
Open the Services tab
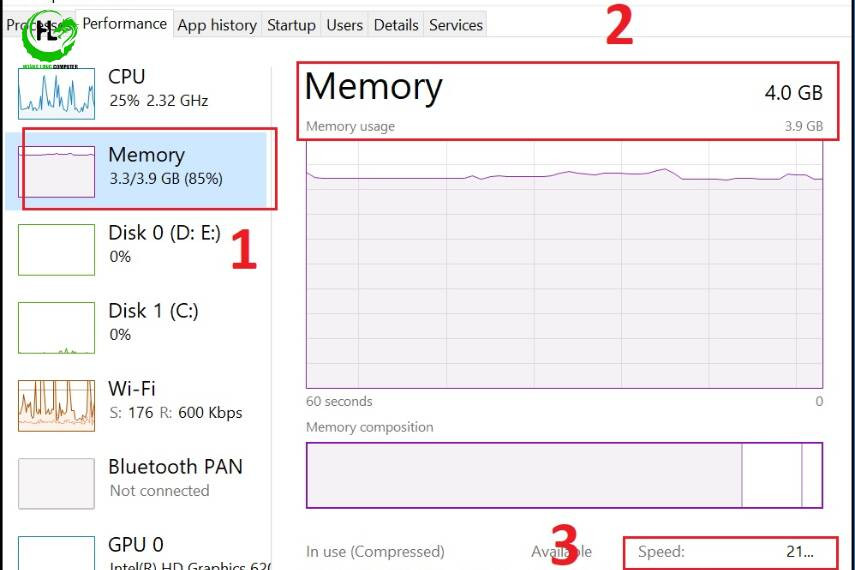456,25
